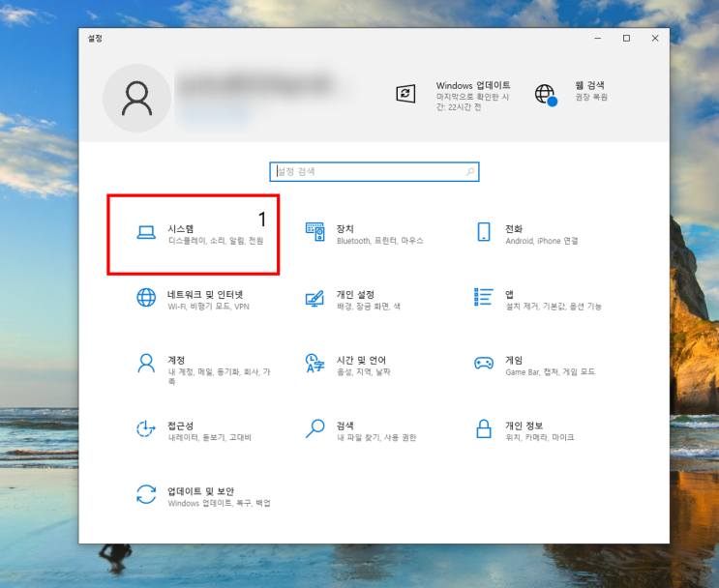Image resolution: width=719 pixels, height=588 pixels.
Task: Click the 시스템 label text
Action: 181,228
